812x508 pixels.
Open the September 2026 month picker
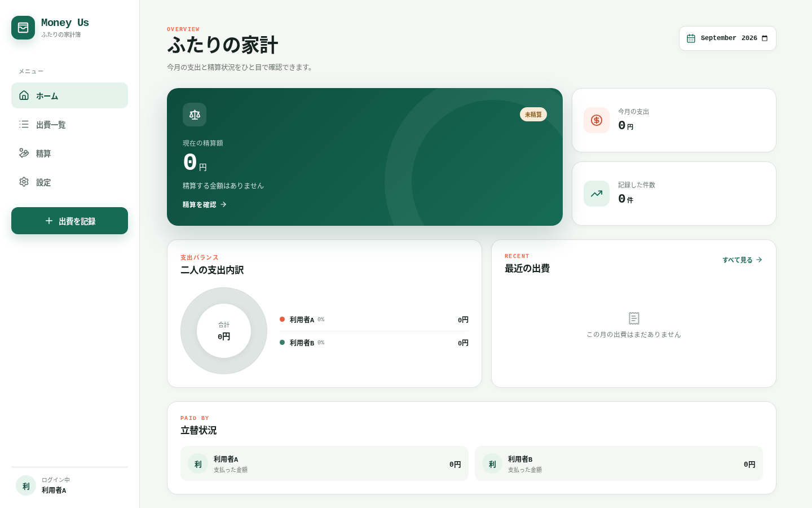point(727,38)
